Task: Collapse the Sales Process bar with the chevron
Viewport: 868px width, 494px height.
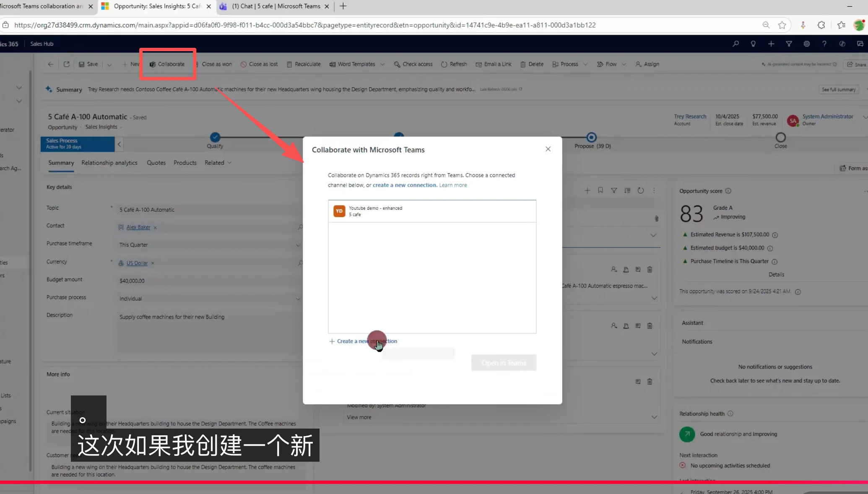Action: pos(119,144)
